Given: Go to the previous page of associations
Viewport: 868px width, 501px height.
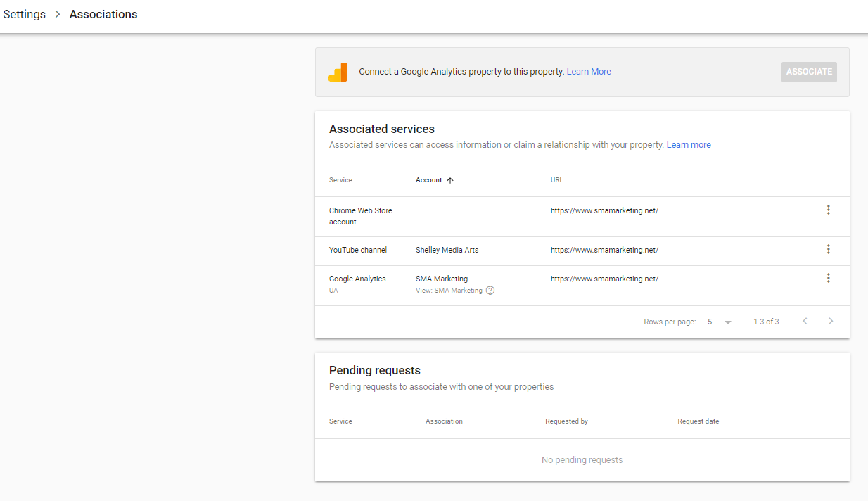Looking at the screenshot, I should point(805,322).
